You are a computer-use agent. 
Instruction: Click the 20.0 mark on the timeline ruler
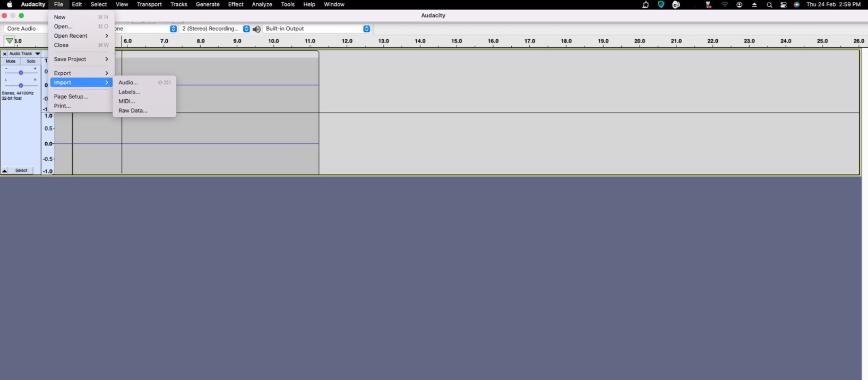pyautogui.click(x=640, y=41)
